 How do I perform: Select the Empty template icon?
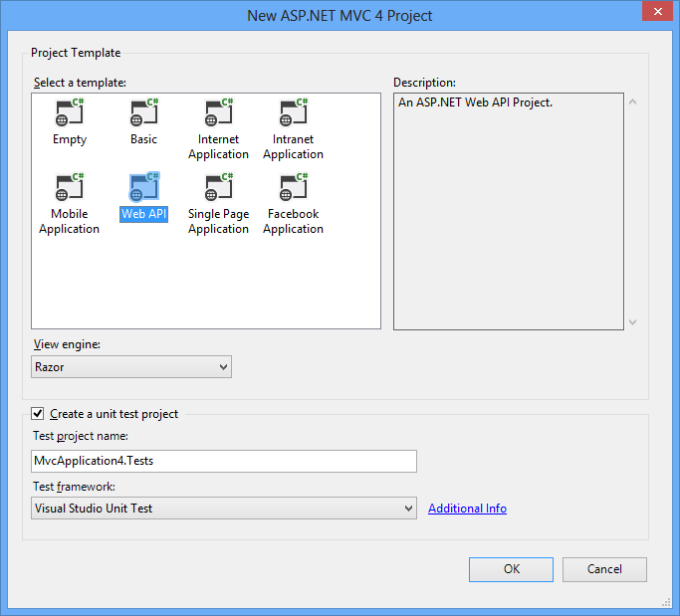70,112
